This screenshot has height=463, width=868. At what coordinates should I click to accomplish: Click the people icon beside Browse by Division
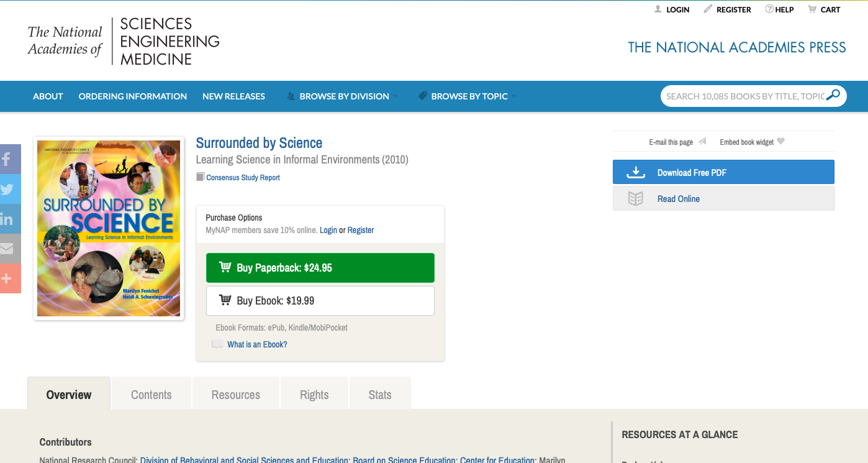pos(291,96)
